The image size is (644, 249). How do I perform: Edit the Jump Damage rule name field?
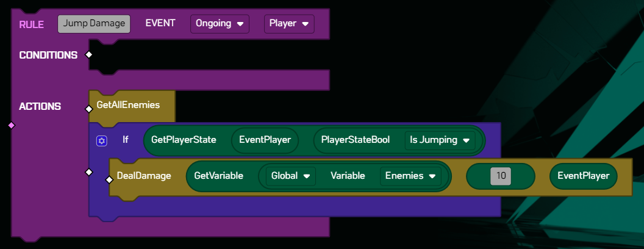coord(94,24)
